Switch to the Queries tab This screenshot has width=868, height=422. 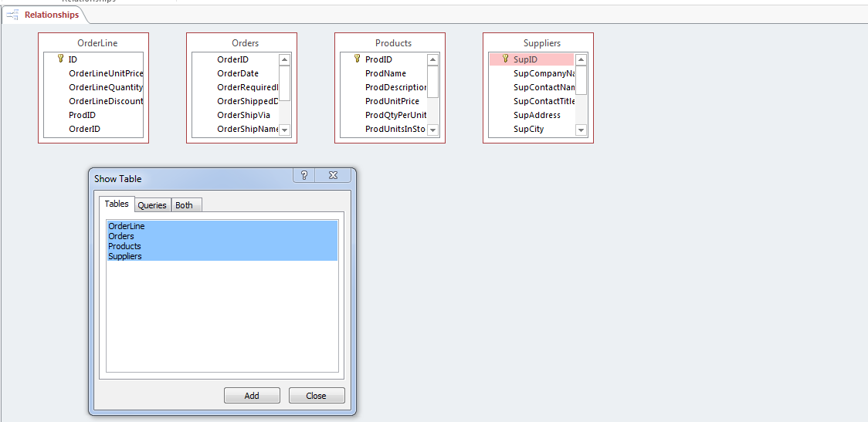point(152,205)
